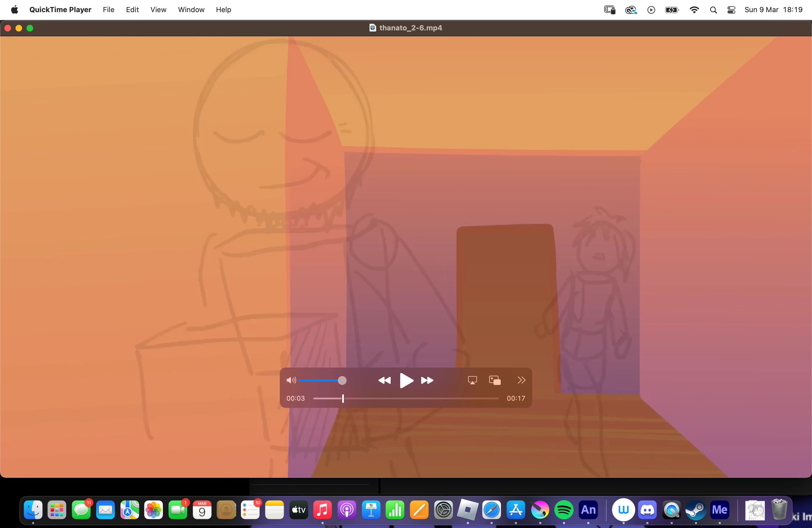Open the View menu
This screenshot has height=528, width=812.
click(158, 10)
